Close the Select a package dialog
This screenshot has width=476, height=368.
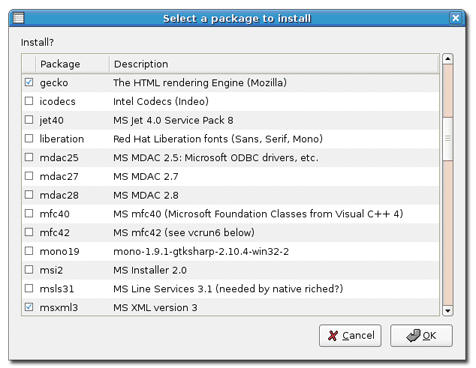coord(455,18)
